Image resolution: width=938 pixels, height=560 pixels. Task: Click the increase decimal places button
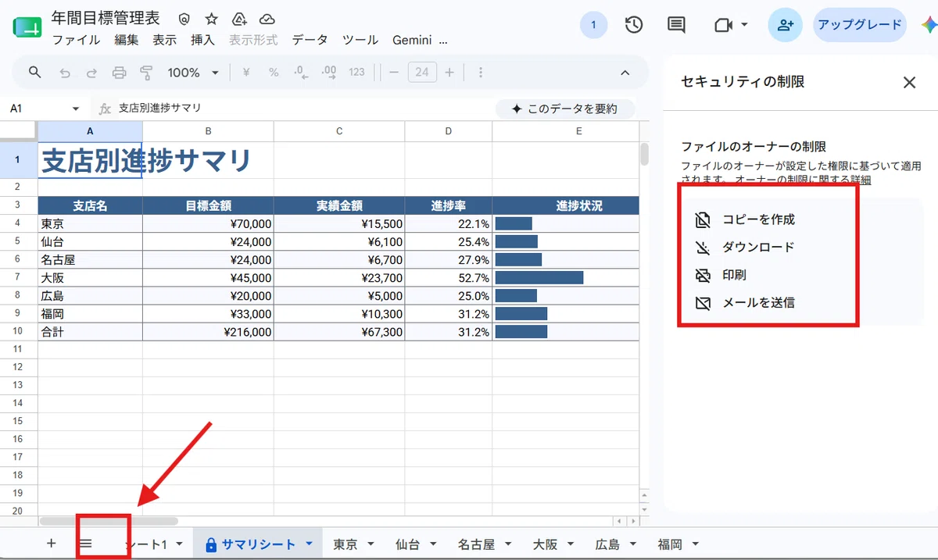[329, 73]
